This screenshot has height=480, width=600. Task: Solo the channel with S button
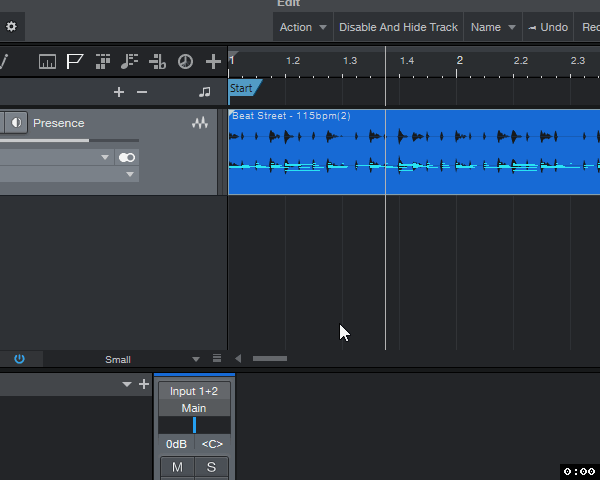[211, 467]
